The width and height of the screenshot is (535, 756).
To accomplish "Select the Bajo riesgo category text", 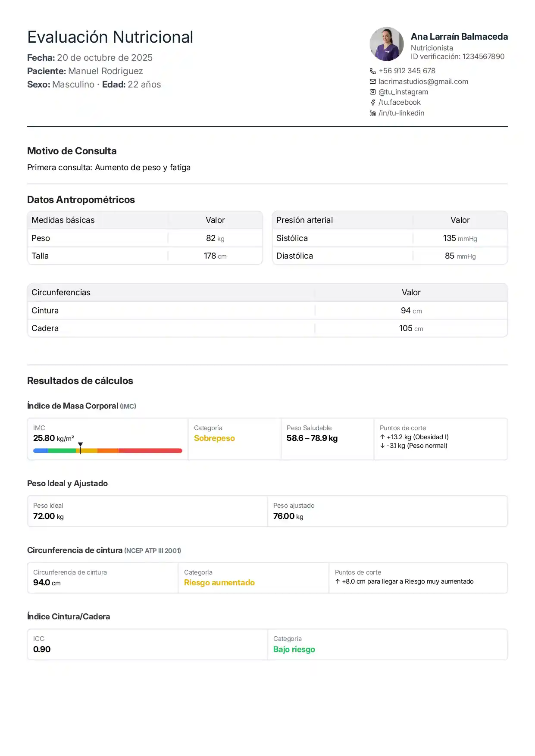I will click(294, 650).
